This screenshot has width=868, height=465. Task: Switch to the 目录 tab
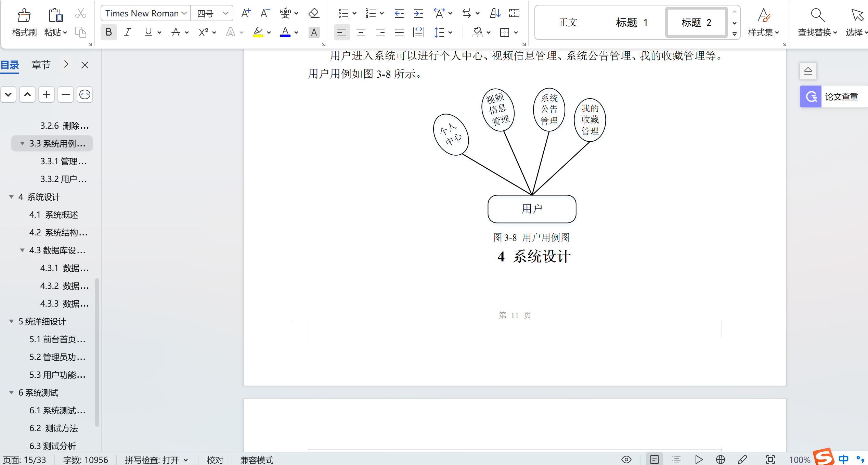(x=10, y=65)
